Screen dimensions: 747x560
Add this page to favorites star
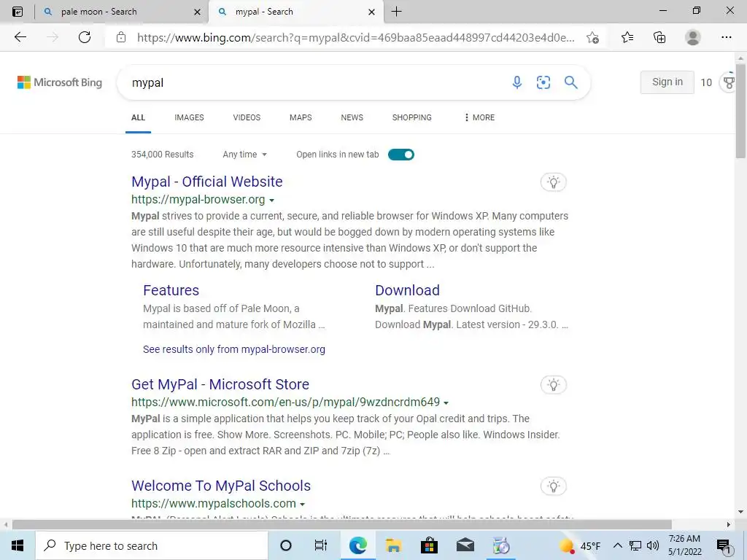point(592,38)
